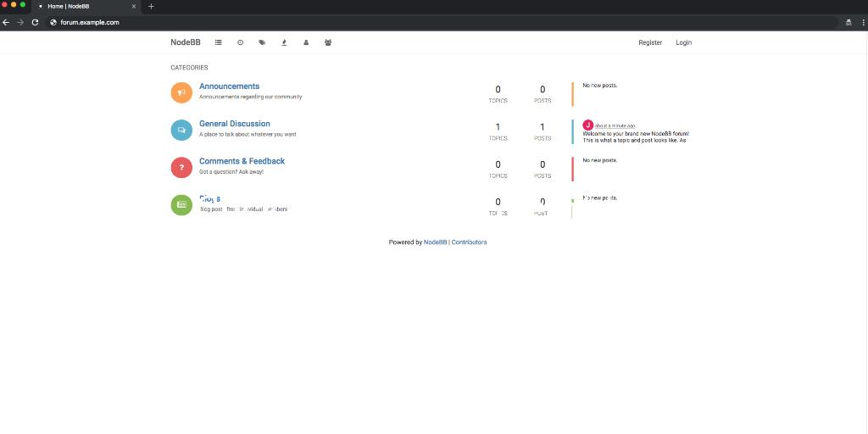Open the Announcements category
Image resolution: width=868 pixels, height=434 pixels.
click(x=229, y=86)
